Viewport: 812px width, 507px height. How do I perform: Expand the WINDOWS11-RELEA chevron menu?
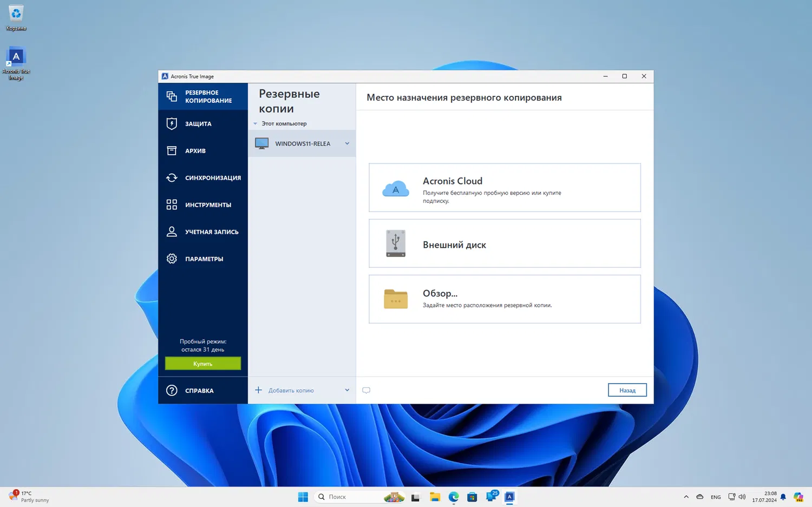347,143
